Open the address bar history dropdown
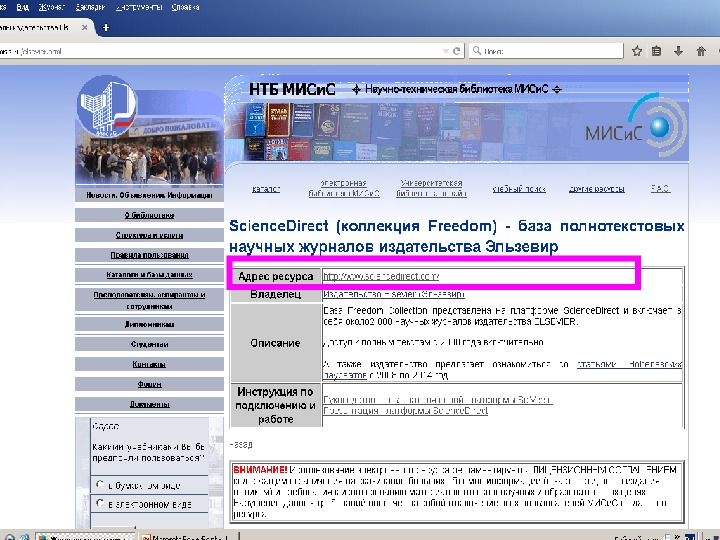The width and height of the screenshot is (720, 540). [445, 51]
